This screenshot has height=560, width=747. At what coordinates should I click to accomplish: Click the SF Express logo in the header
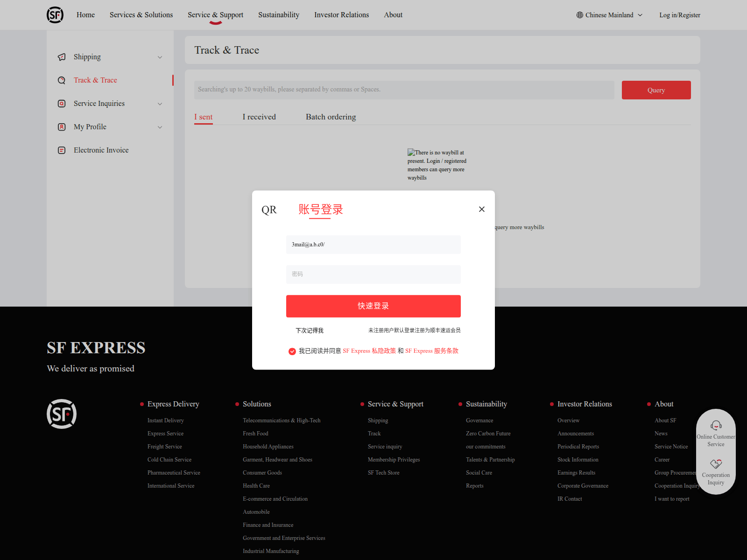[55, 14]
